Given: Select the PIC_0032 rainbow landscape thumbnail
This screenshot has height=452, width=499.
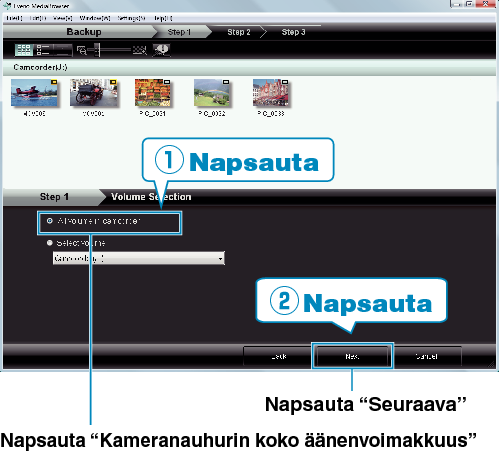Looking at the screenshot, I should [212, 93].
